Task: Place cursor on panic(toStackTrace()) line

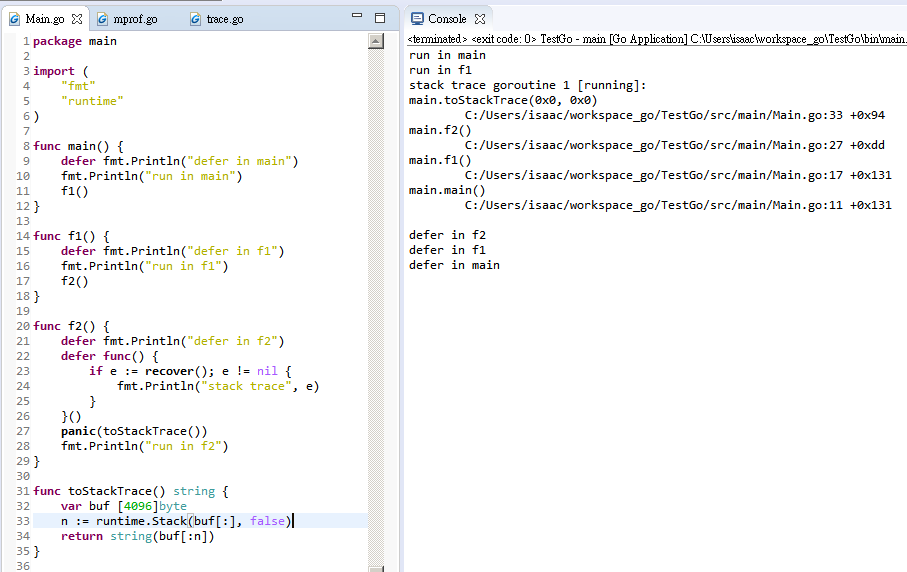Action: click(133, 431)
